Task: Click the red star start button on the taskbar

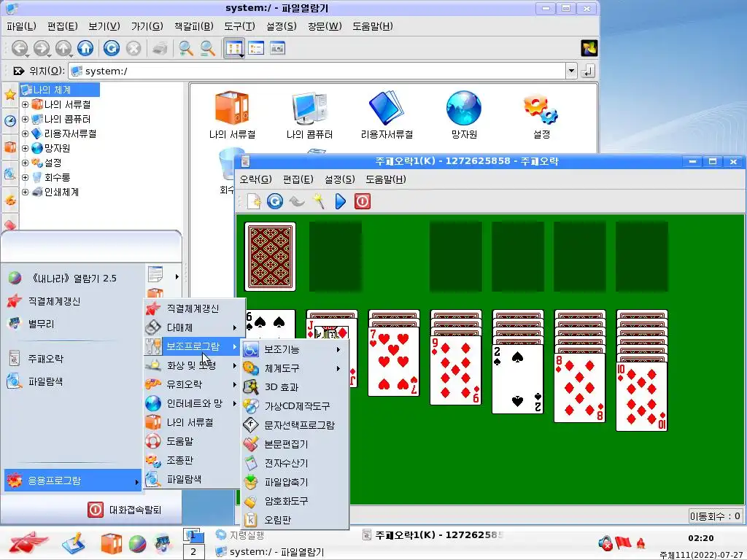Action: click(28, 543)
